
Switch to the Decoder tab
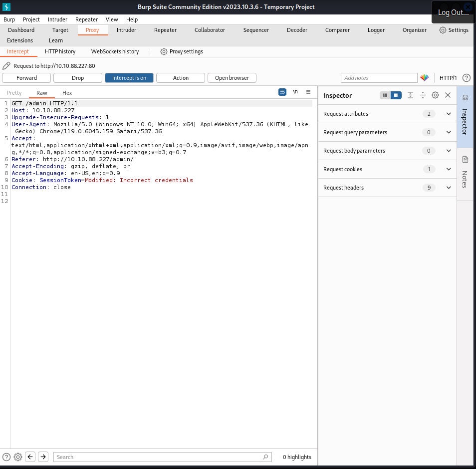tap(297, 30)
